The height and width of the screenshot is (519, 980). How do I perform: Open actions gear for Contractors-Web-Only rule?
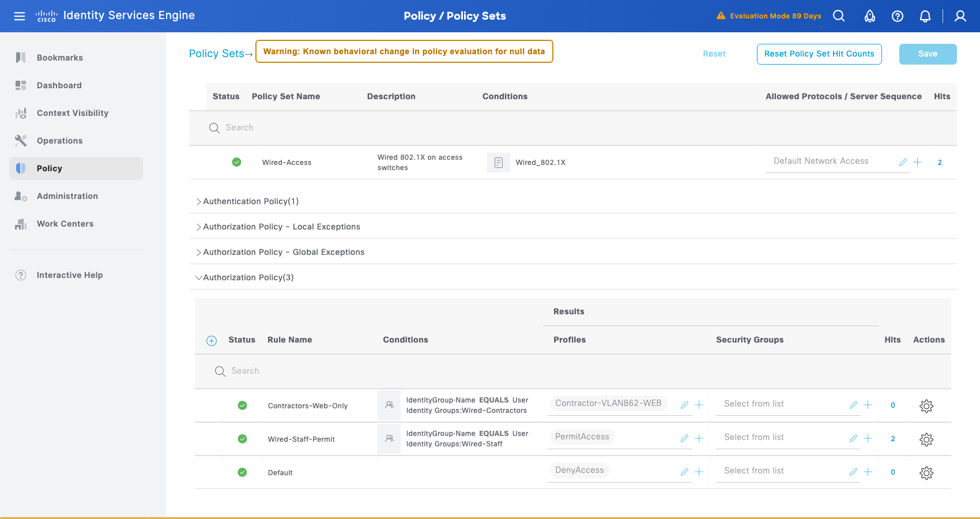click(926, 406)
